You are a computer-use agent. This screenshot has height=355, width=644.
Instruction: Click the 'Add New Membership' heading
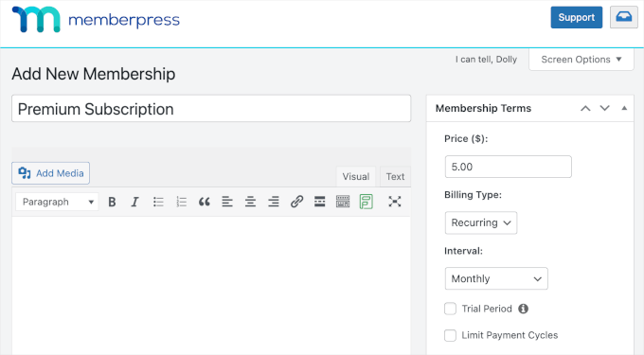point(94,74)
